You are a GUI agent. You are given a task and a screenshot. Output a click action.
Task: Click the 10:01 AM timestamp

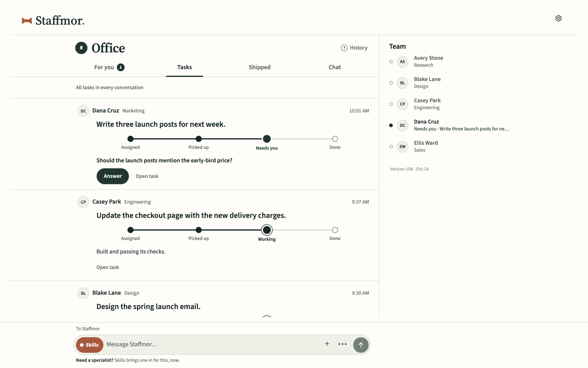tap(359, 111)
